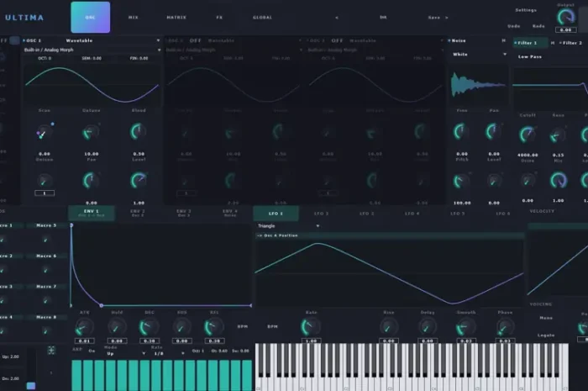Click the filter Reso knob
Viewport: 588px width, 391px height.
[x=558, y=135]
